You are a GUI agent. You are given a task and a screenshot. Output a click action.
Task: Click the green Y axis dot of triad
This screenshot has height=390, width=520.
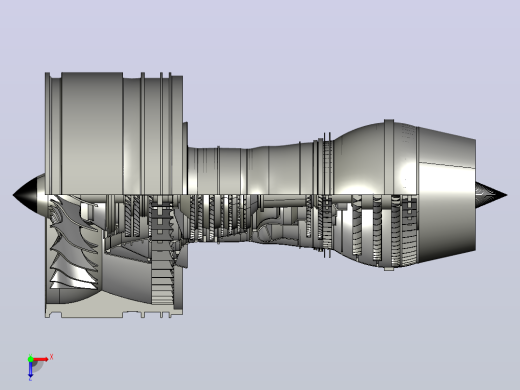pyautogui.click(x=30, y=359)
